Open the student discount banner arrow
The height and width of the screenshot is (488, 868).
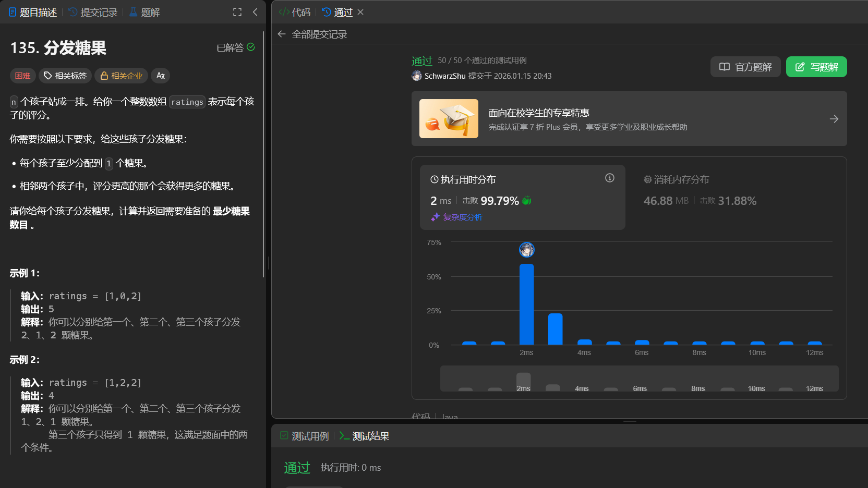click(834, 119)
